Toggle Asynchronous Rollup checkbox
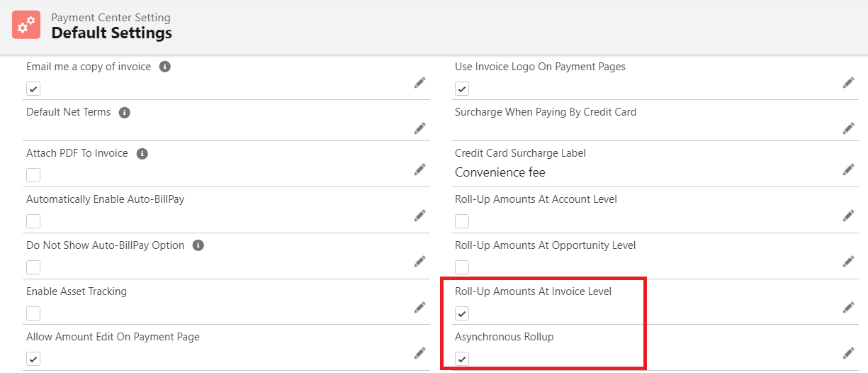 (462, 359)
